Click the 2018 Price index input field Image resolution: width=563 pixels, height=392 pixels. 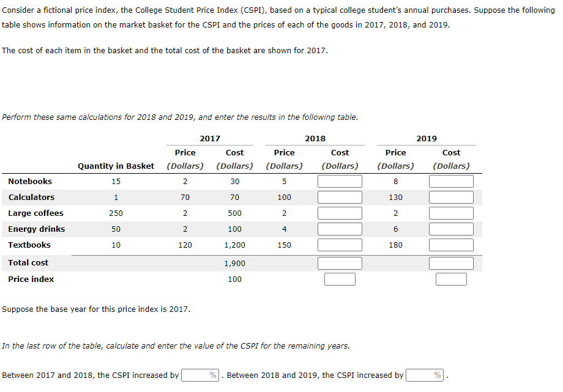pos(339,278)
